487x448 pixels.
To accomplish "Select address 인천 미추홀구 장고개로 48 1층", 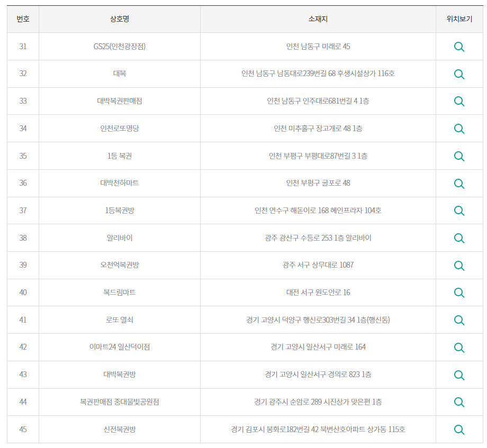I will coord(318,128).
